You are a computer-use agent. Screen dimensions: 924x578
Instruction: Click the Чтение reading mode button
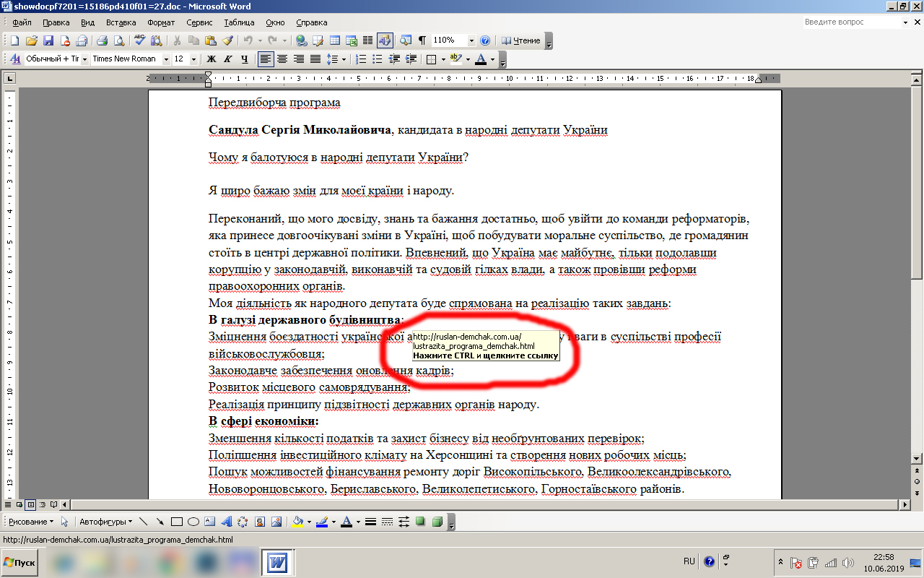coord(521,40)
